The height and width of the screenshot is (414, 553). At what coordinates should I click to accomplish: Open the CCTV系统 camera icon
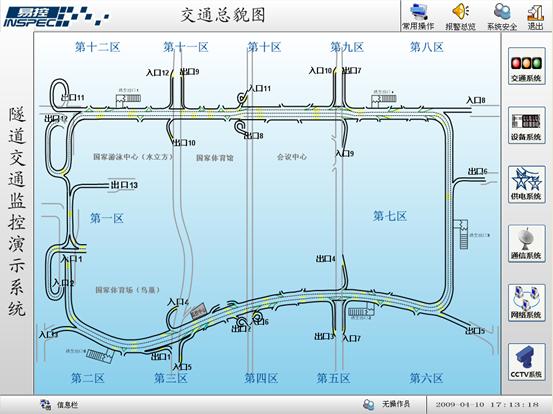[526, 362]
